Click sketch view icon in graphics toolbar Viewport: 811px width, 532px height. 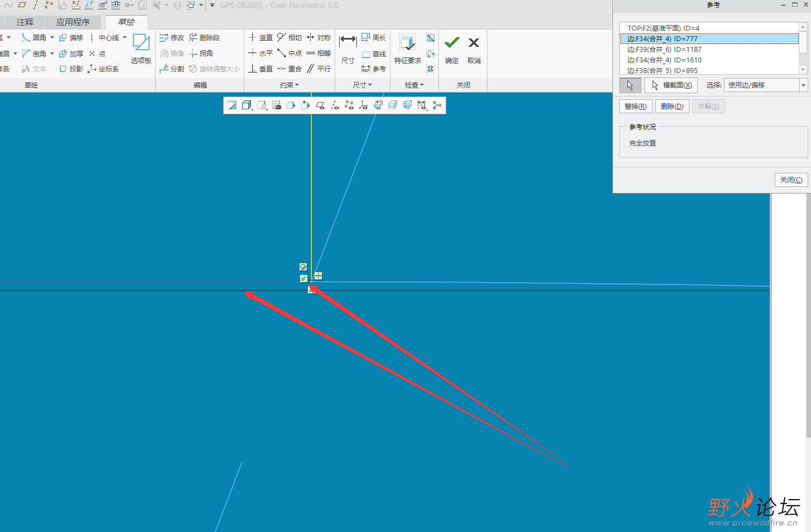232,105
